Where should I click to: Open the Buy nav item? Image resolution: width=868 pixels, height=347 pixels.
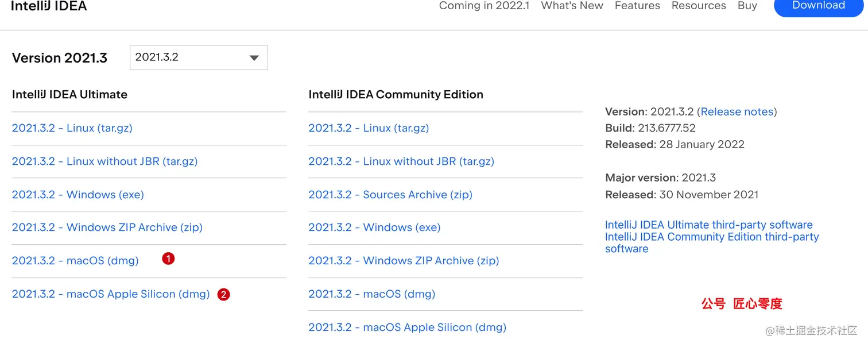click(x=747, y=6)
